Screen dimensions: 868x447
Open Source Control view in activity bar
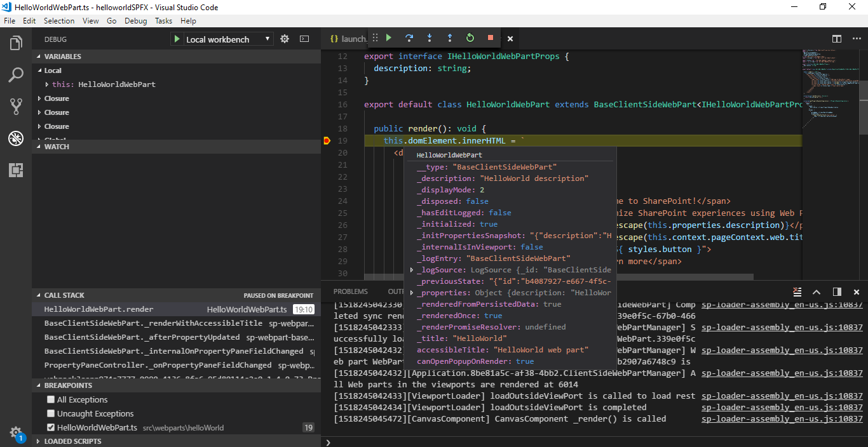(x=16, y=107)
